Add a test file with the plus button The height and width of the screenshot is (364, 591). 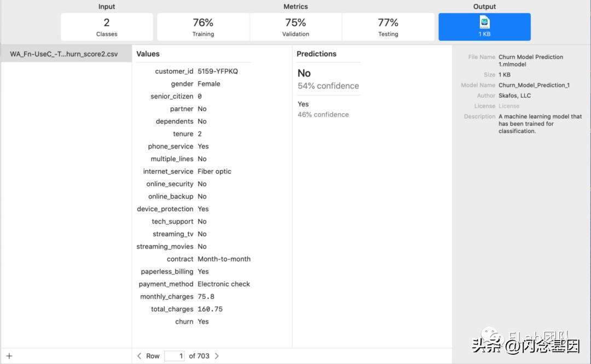click(x=9, y=356)
